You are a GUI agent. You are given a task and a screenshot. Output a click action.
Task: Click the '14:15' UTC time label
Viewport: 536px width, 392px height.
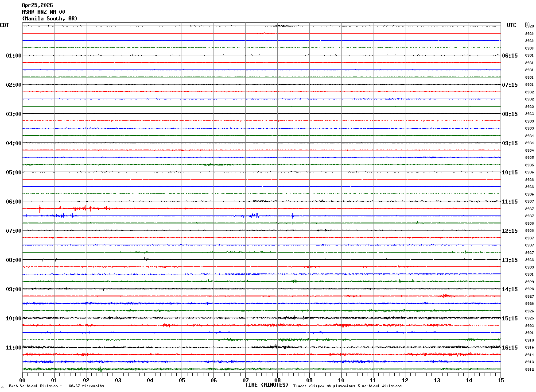point(510,289)
